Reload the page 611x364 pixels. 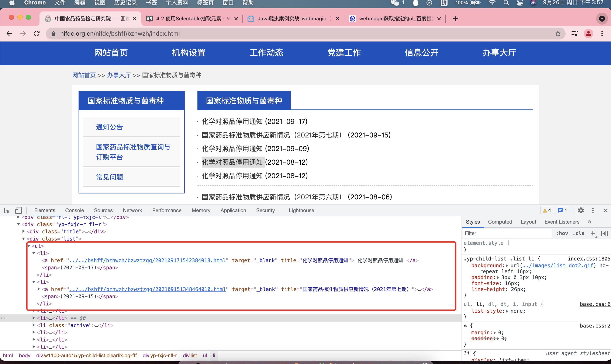point(37,34)
